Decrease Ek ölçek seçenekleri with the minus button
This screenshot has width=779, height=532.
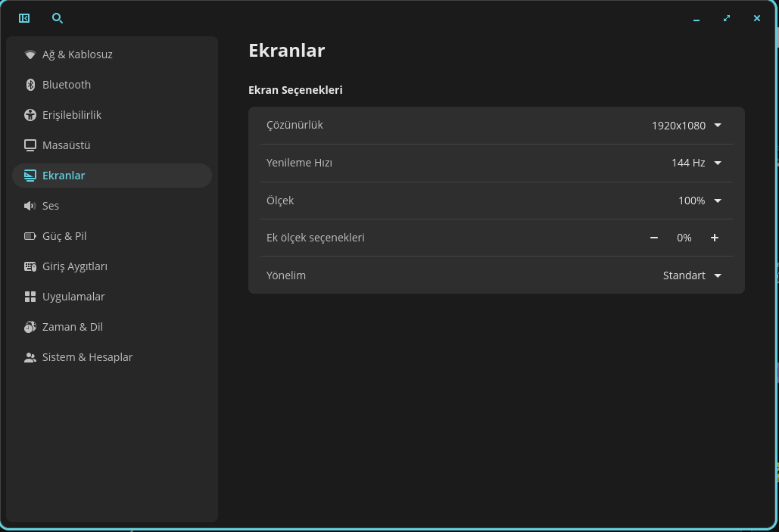654,238
